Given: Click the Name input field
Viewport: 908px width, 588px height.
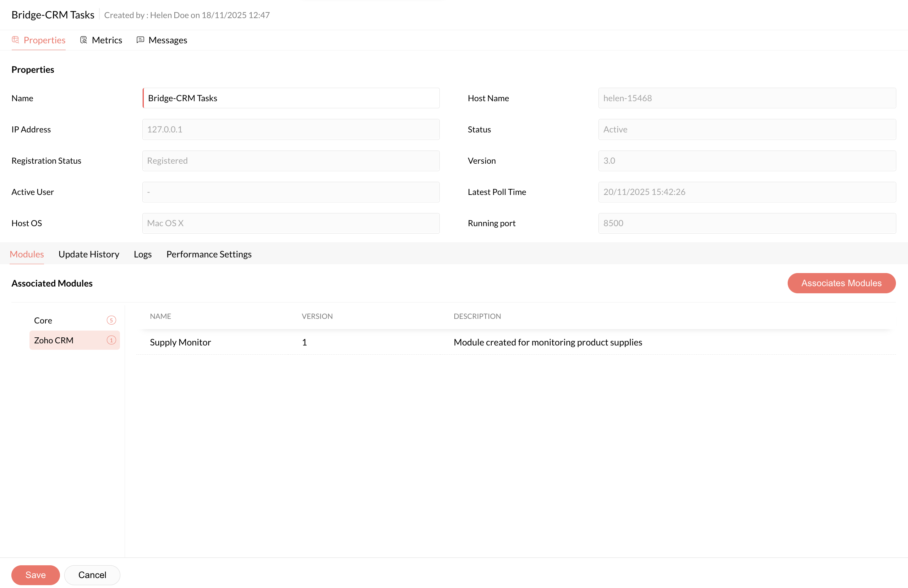Looking at the screenshot, I should (291, 98).
